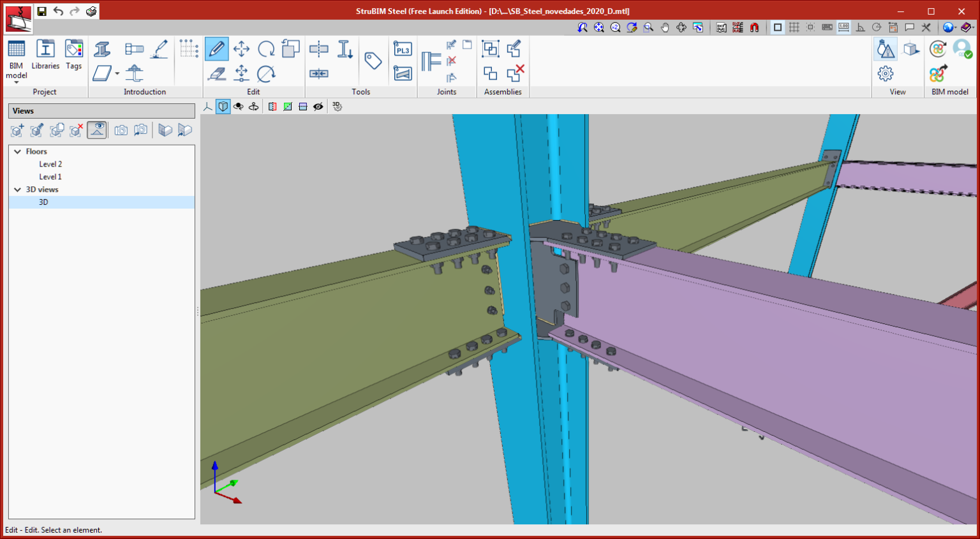Select the Edit pencil tool

coord(216,49)
